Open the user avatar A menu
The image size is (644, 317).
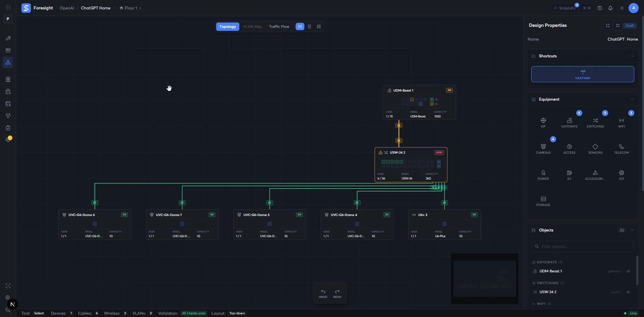point(634,8)
